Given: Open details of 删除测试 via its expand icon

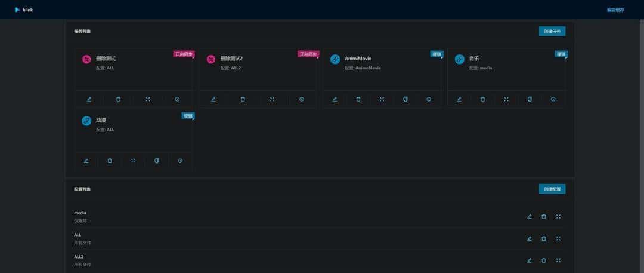Looking at the screenshot, I should point(148,99).
